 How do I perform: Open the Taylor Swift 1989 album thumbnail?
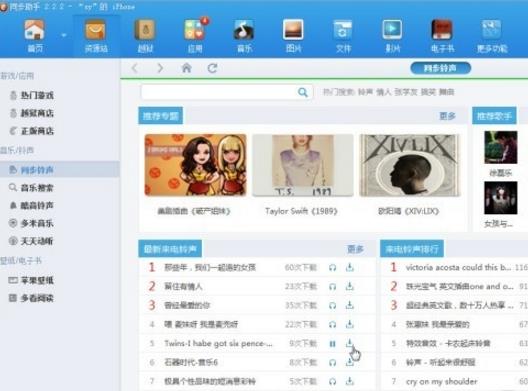(x=303, y=165)
